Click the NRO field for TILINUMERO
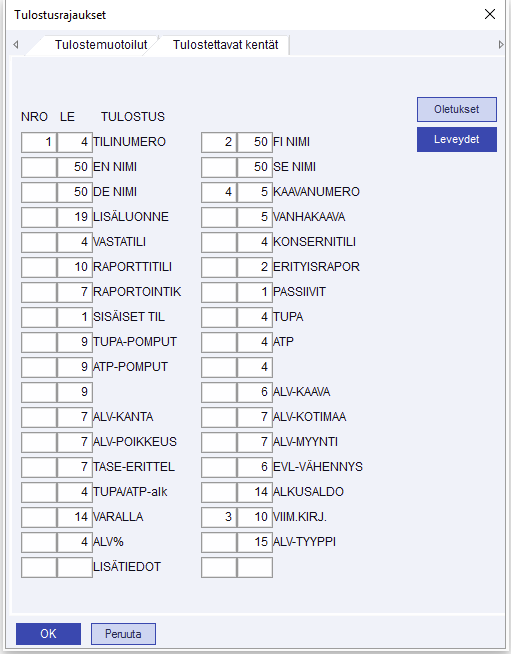Image resolution: width=511 pixels, height=654 pixels. [x=39, y=142]
